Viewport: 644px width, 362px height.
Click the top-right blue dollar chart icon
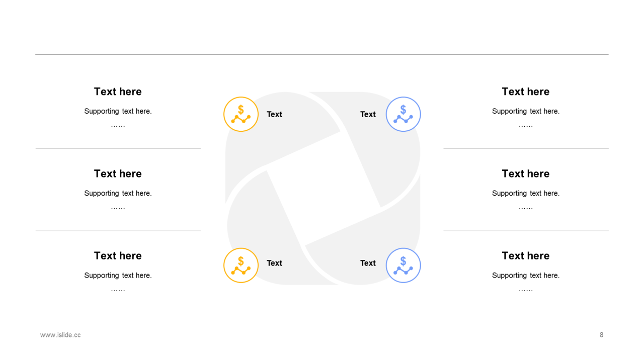tap(403, 114)
